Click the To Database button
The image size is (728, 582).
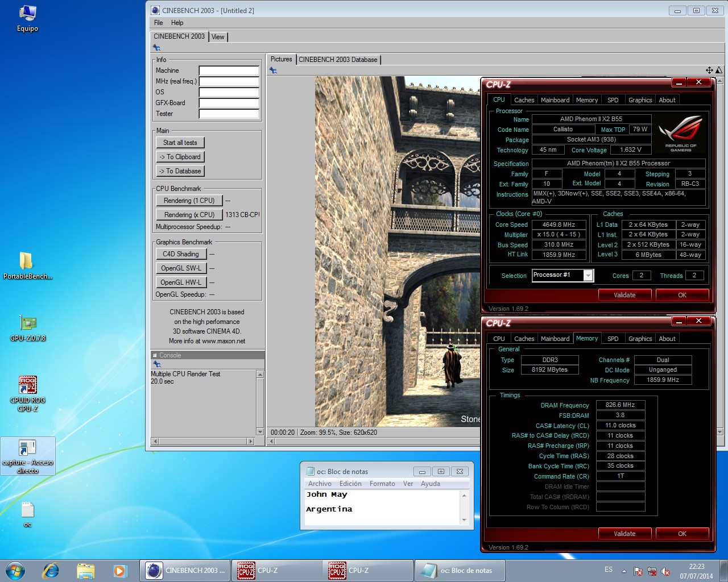180,171
